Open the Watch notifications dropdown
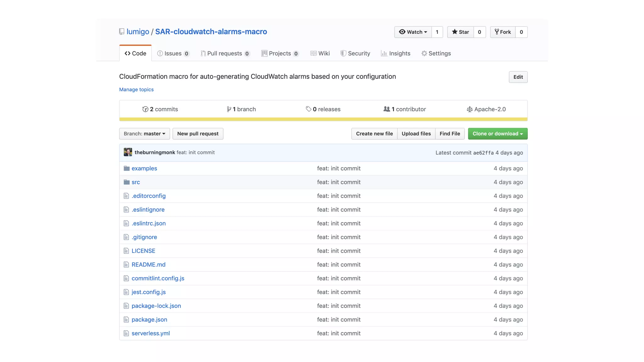This screenshot has height=362, width=644. [x=413, y=32]
